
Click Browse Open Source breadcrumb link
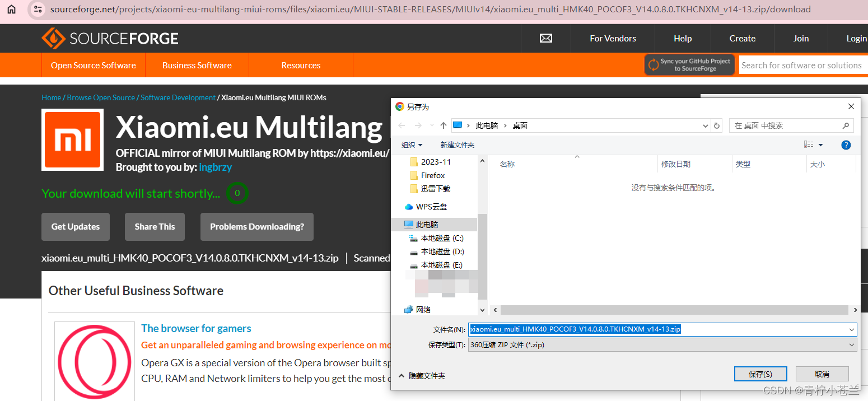pos(101,97)
